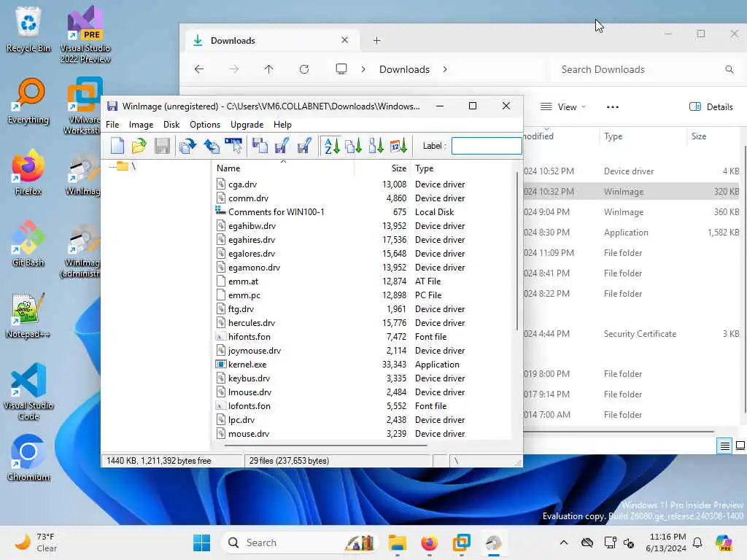Click the Read disk toolbar icon
This screenshot has width=747, height=560.
click(187, 146)
